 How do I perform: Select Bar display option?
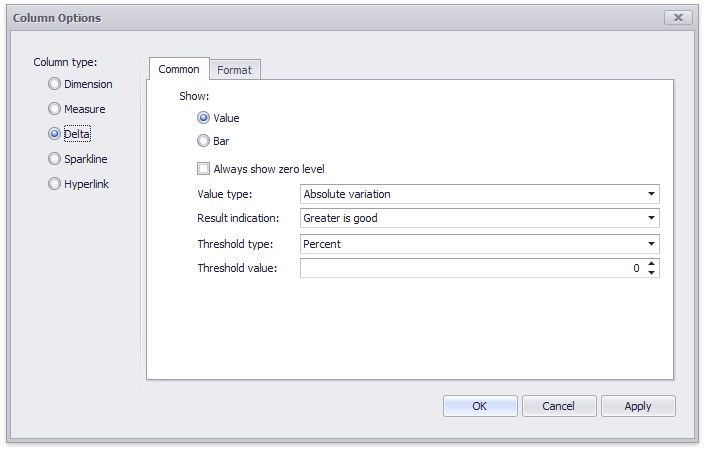pos(204,142)
